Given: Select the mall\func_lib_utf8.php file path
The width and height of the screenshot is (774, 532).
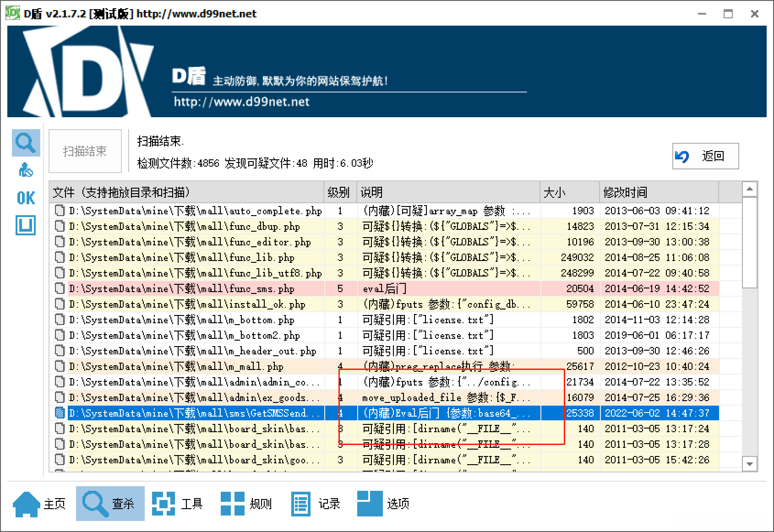Looking at the screenshot, I should pyautogui.click(x=196, y=273).
